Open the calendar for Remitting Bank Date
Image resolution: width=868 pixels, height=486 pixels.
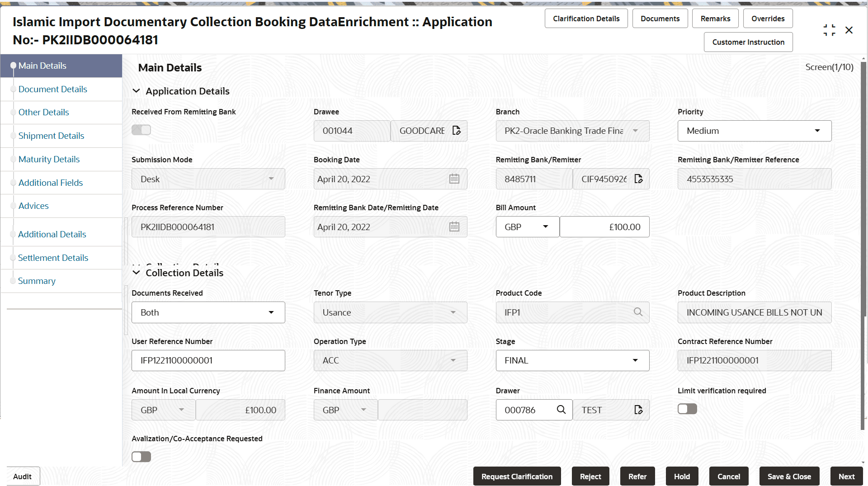pyautogui.click(x=454, y=226)
